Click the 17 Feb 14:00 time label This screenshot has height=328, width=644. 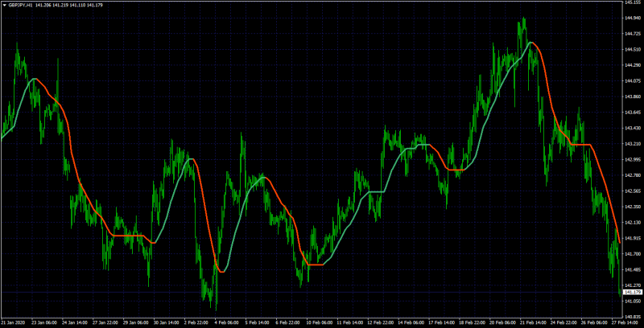(441, 323)
